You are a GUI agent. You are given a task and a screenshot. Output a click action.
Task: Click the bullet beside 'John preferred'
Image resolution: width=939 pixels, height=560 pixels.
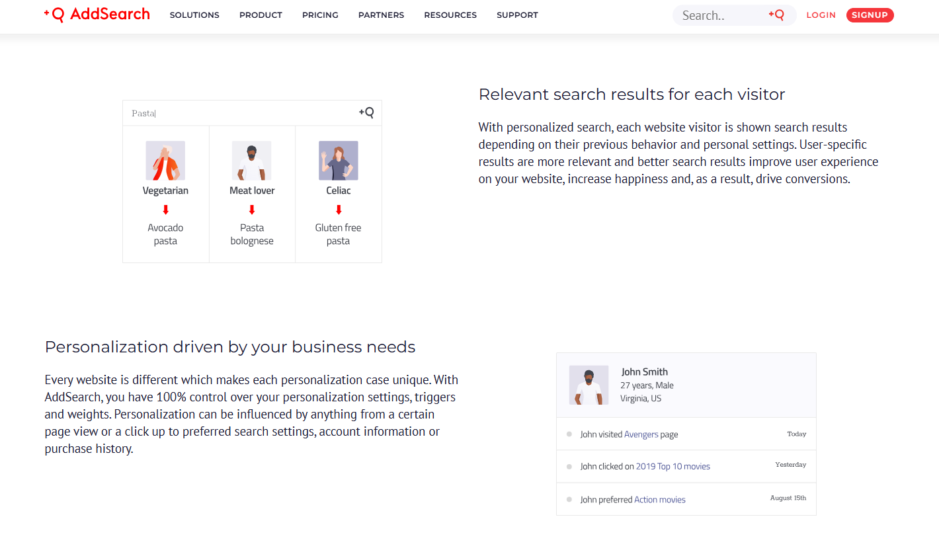(569, 500)
